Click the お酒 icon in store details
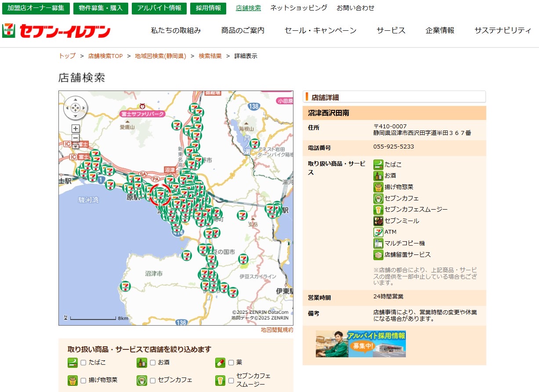Screen dimensions: 539x392 click(x=378, y=176)
